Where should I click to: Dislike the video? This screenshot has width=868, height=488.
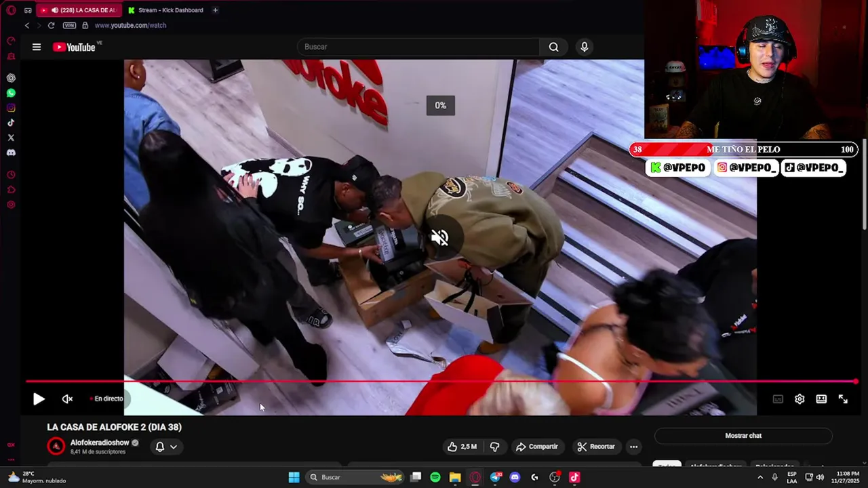(x=494, y=447)
